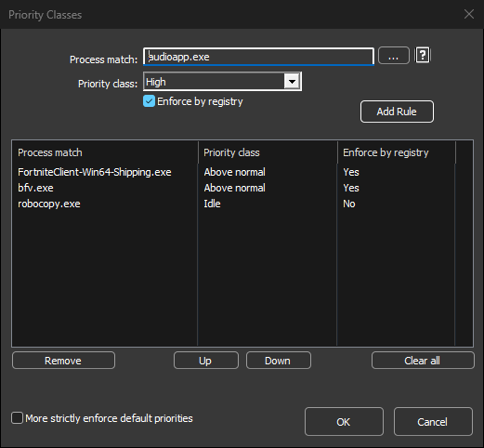
Task: Click Idle priority cell for robocopy.exe
Action: [212, 204]
